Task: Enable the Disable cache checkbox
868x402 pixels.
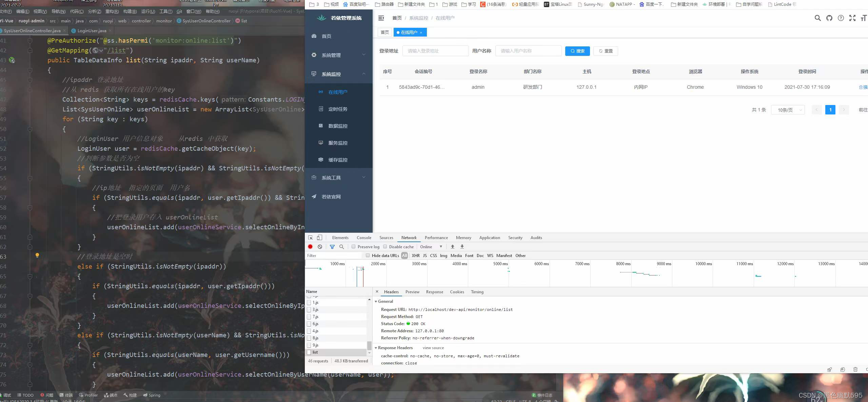Action: (385, 247)
